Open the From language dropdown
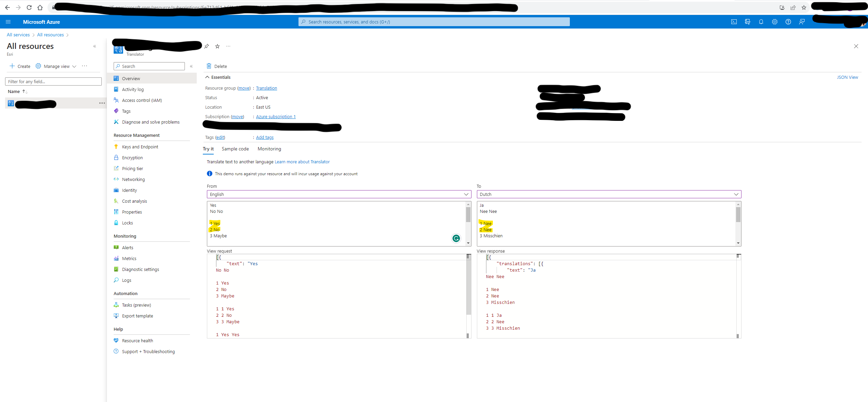The width and height of the screenshot is (868, 402). [x=339, y=194]
